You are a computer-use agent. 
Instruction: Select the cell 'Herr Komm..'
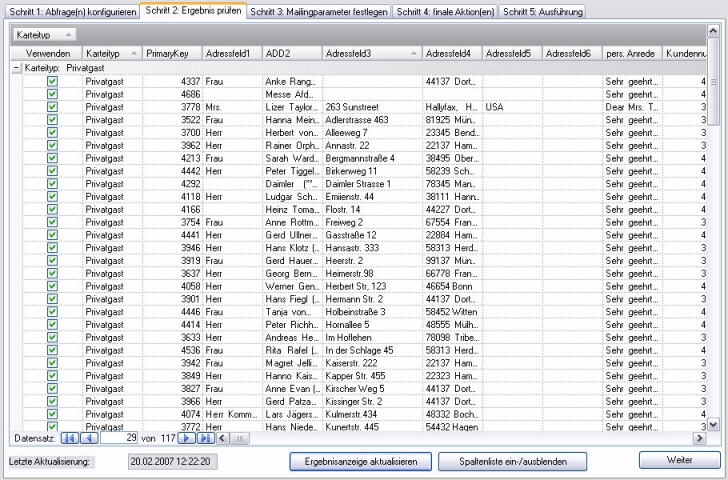tap(233, 414)
